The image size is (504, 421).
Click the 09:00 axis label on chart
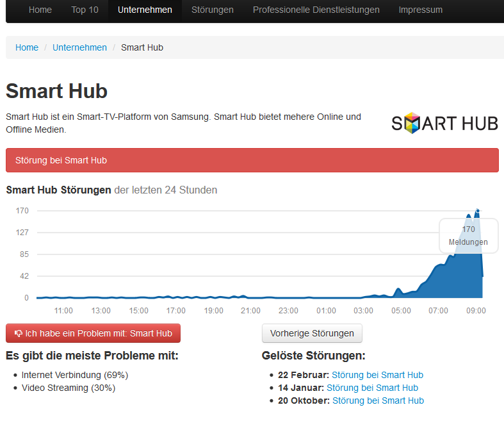[476, 311]
